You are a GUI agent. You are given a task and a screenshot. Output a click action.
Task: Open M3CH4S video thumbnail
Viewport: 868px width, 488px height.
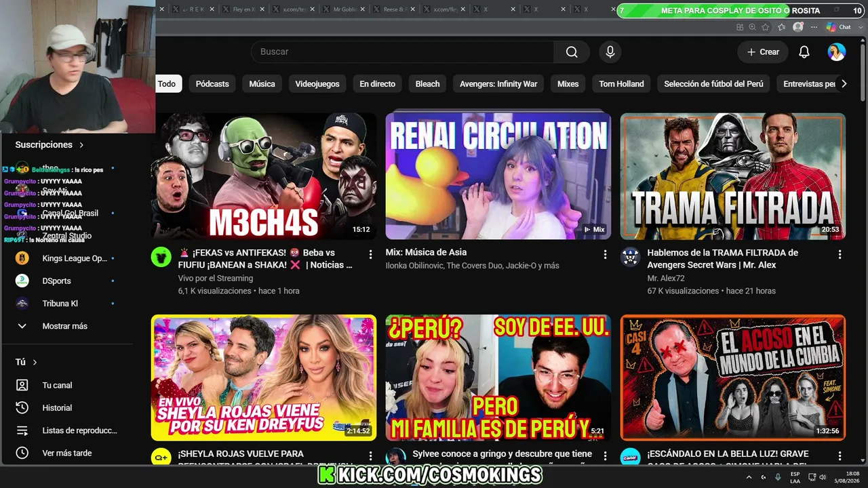(x=264, y=176)
